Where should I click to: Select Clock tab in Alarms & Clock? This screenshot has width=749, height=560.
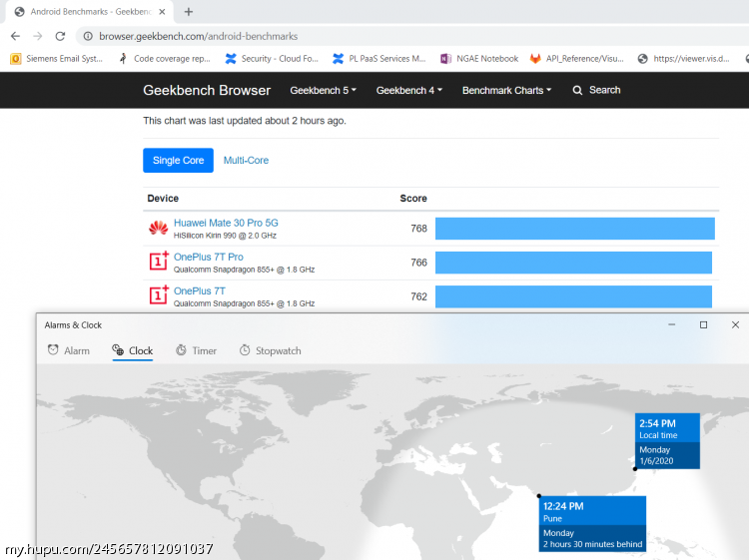pyautogui.click(x=132, y=351)
